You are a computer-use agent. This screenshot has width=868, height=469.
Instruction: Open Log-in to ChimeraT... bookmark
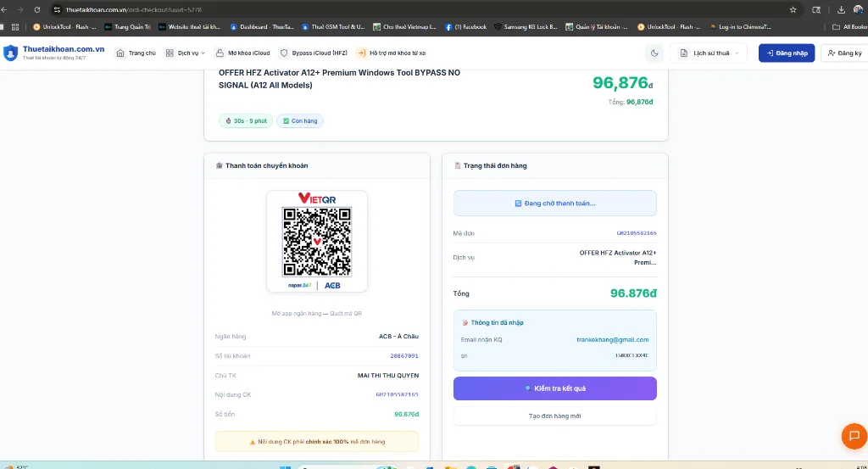[x=740, y=26]
